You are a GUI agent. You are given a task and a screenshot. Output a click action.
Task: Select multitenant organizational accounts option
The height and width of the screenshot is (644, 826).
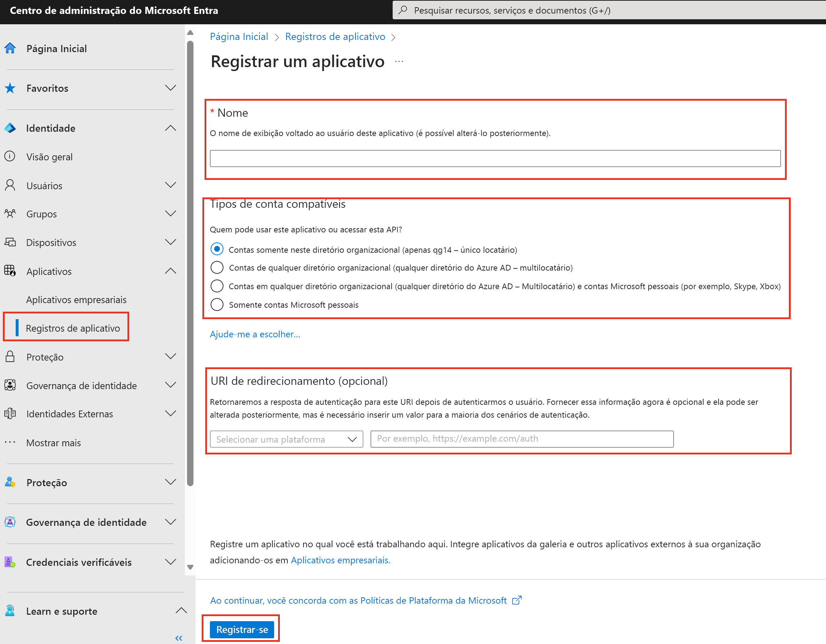(x=217, y=267)
